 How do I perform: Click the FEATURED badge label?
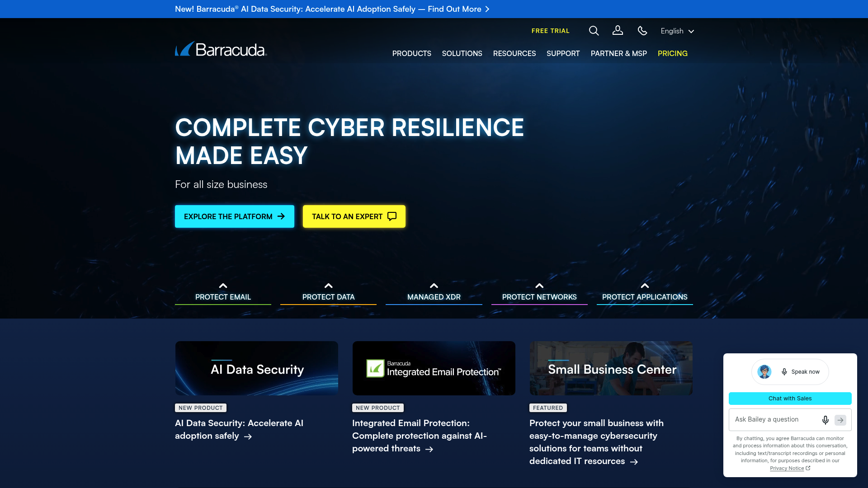click(x=548, y=408)
